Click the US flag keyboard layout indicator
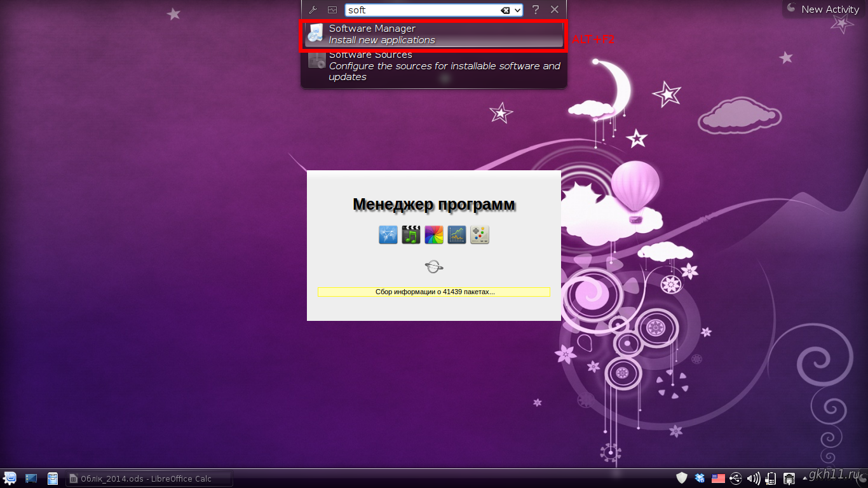868x488 pixels. click(x=718, y=478)
